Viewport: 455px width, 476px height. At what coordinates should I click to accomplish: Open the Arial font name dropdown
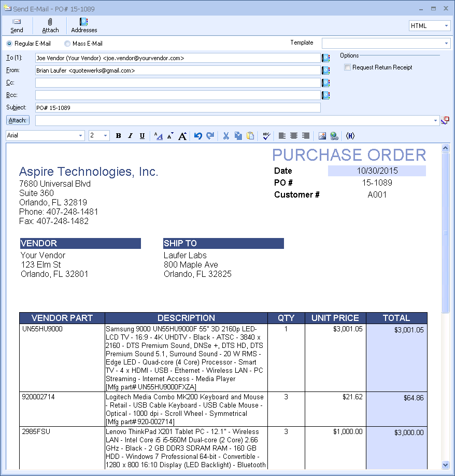81,136
